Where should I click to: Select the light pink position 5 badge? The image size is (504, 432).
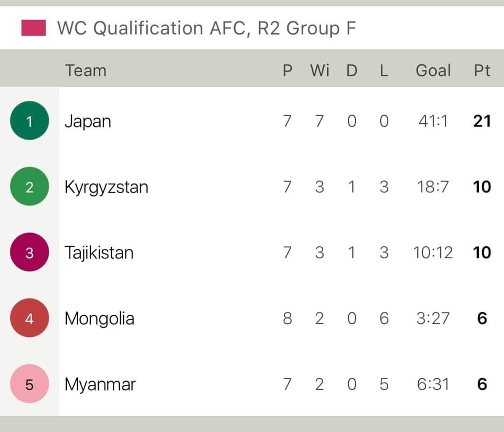click(x=29, y=384)
